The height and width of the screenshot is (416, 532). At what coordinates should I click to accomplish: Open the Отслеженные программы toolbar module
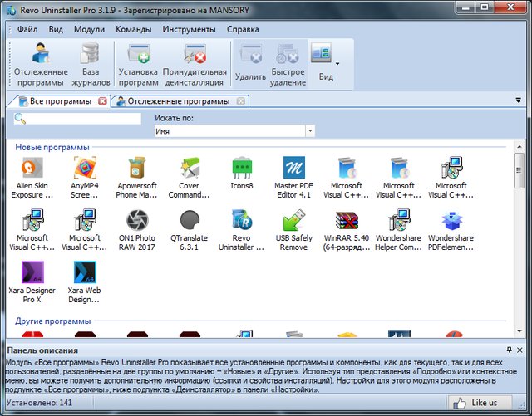tap(38, 64)
